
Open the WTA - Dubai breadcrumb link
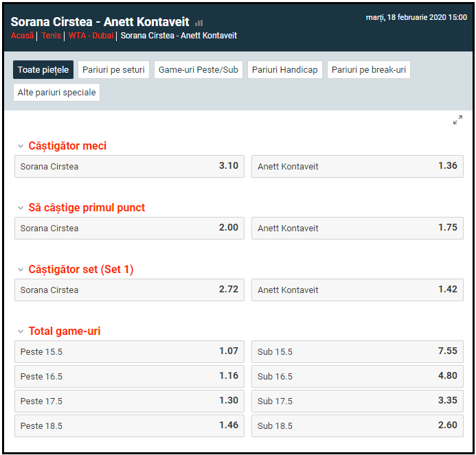(x=91, y=36)
